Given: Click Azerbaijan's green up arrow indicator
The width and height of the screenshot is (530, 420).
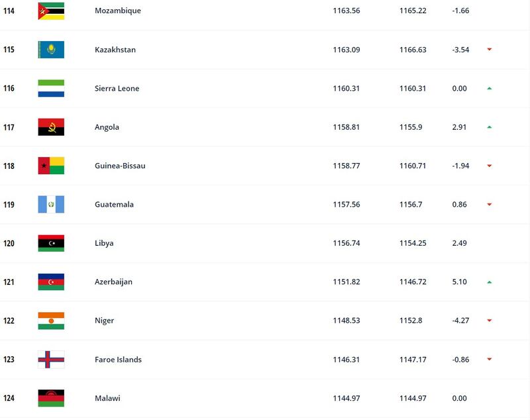Looking at the screenshot, I should (x=489, y=282).
